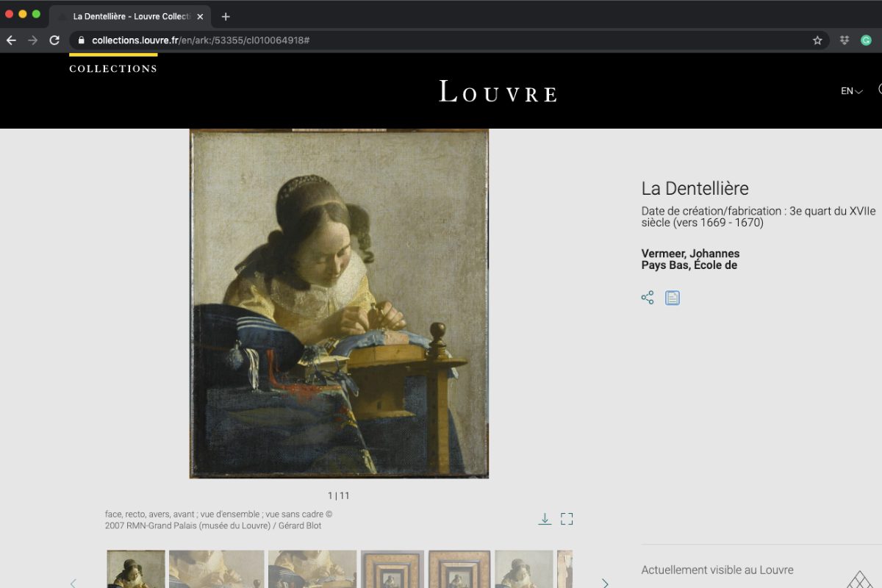Click the site padlock security icon

tap(82, 40)
